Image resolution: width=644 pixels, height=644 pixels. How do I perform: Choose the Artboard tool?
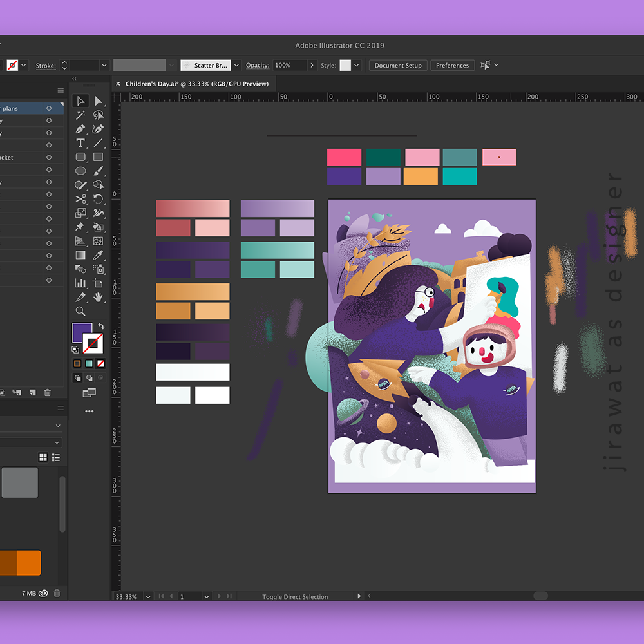(98, 283)
